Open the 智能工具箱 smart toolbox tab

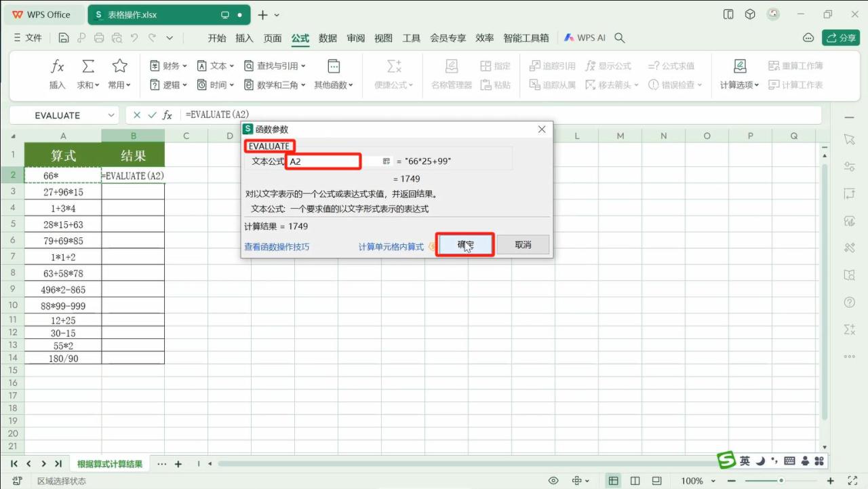coord(526,38)
